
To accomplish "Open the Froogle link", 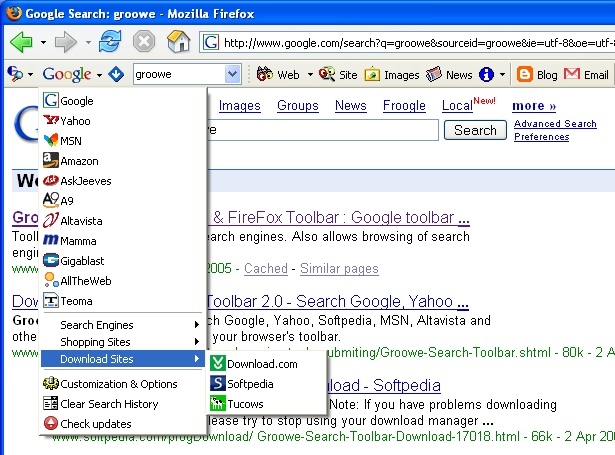I will tap(404, 106).
